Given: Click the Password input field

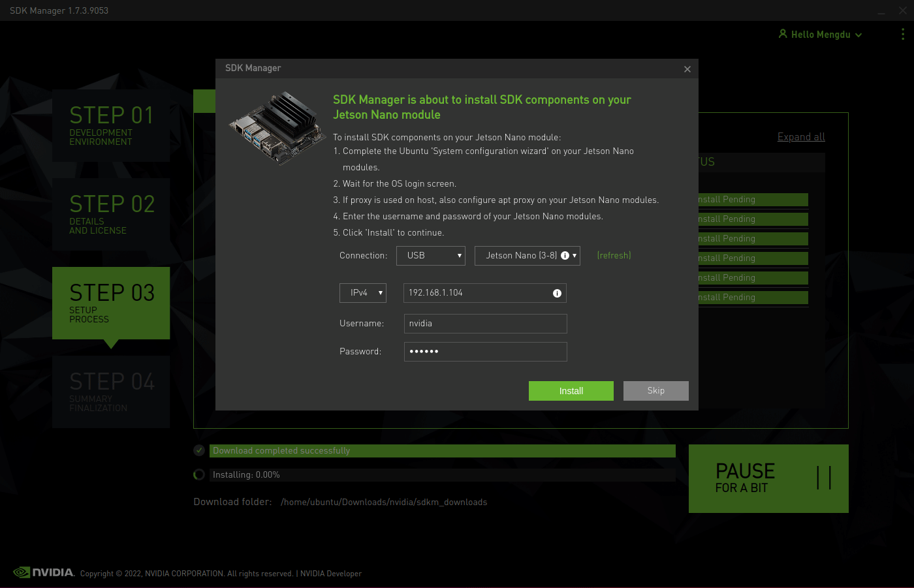Looking at the screenshot, I should tap(486, 352).
